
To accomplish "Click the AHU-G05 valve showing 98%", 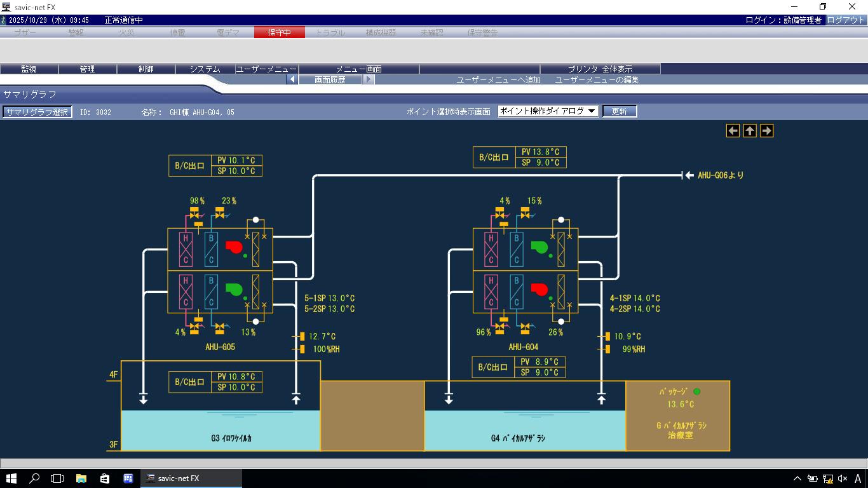I will point(194,215).
